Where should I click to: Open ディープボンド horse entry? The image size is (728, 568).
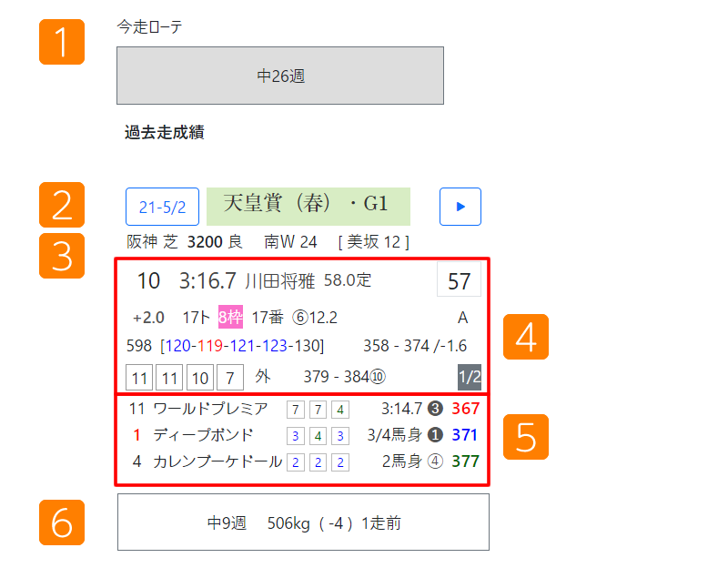(203, 435)
